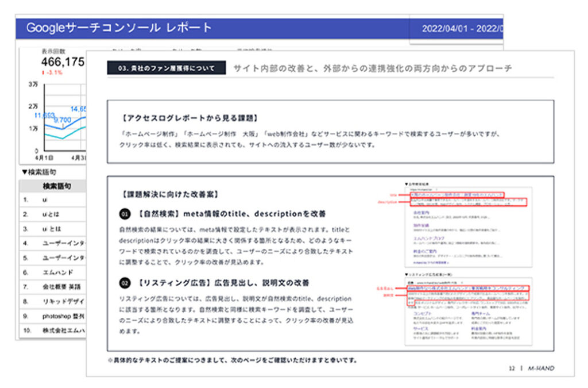Select row 1 keyword ui
The width and height of the screenshot is (588, 388).
coord(45,200)
